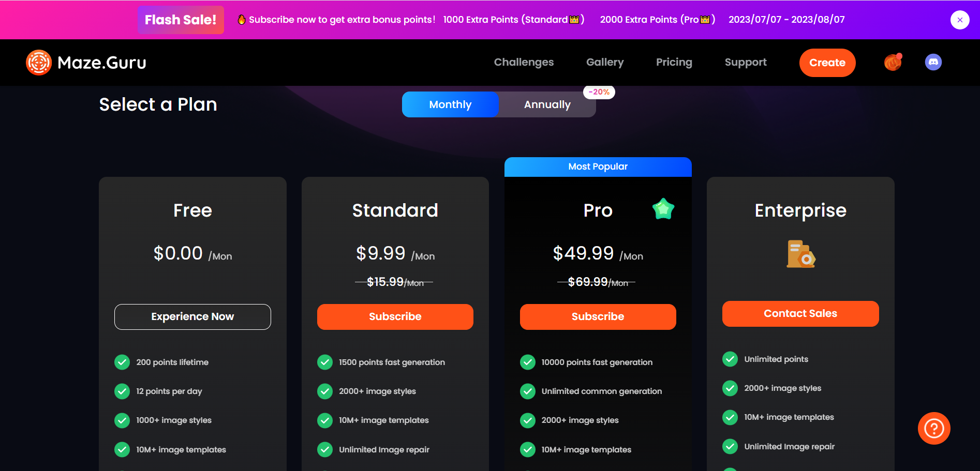Open the orange user avatar icon
This screenshot has height=471, width=980.
(893, 63)
